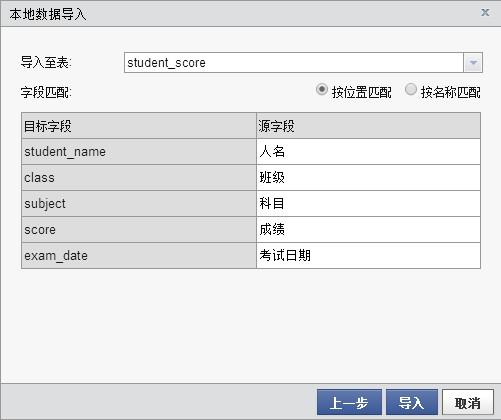Click the 科目 source field cell

[368, 204]
